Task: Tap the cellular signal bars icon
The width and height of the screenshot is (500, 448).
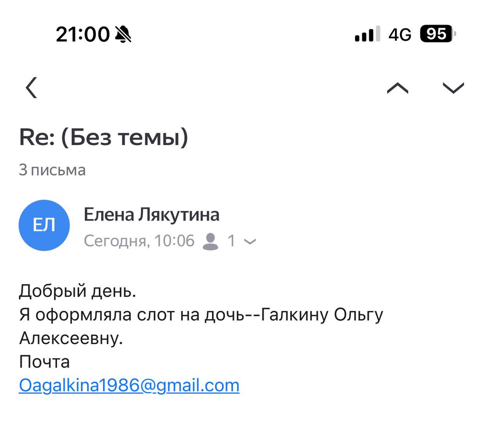Action: 367,34
